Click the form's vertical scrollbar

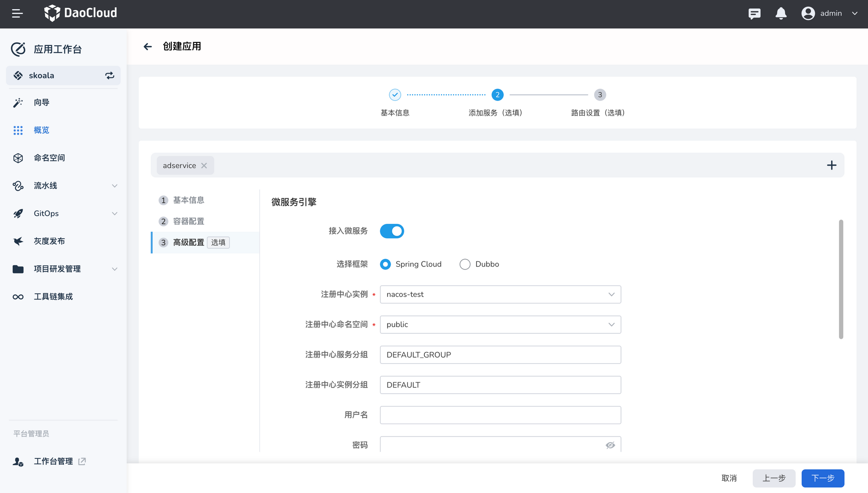841,279
